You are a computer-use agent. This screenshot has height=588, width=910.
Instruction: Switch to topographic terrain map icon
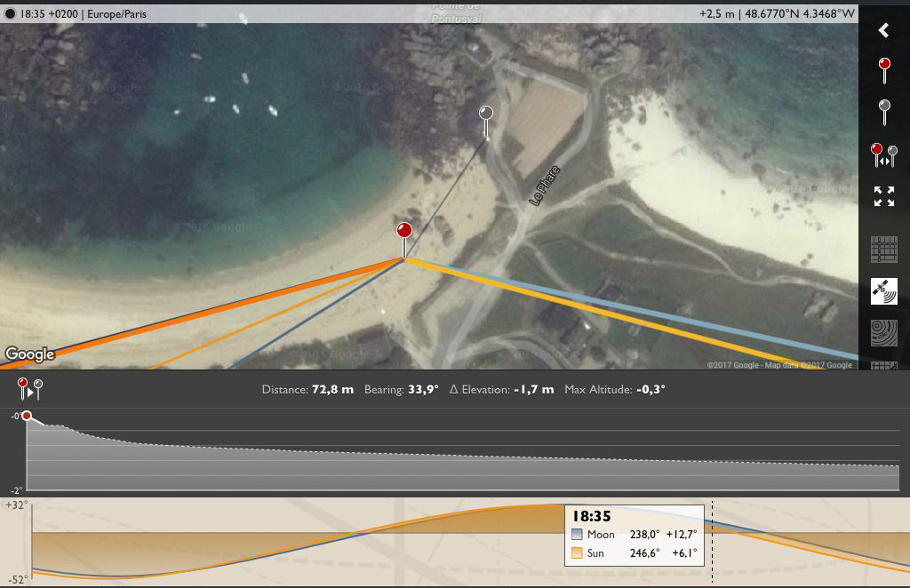(884, 333)
